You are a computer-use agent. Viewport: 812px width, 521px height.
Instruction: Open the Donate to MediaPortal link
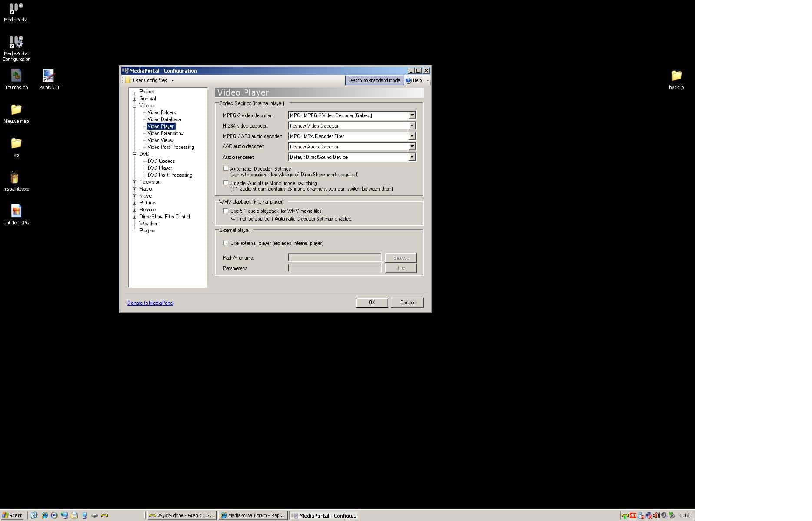(150, 303)
